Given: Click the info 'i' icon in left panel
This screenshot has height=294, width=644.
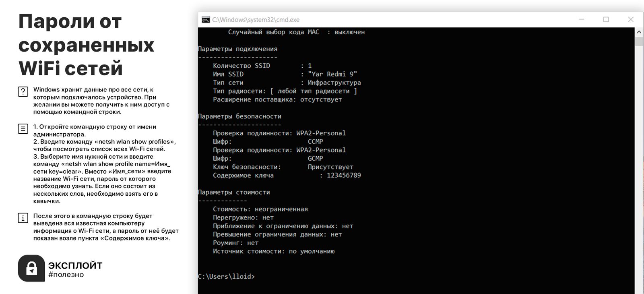Looking at the screenshot, I should [x=23, y=218].
